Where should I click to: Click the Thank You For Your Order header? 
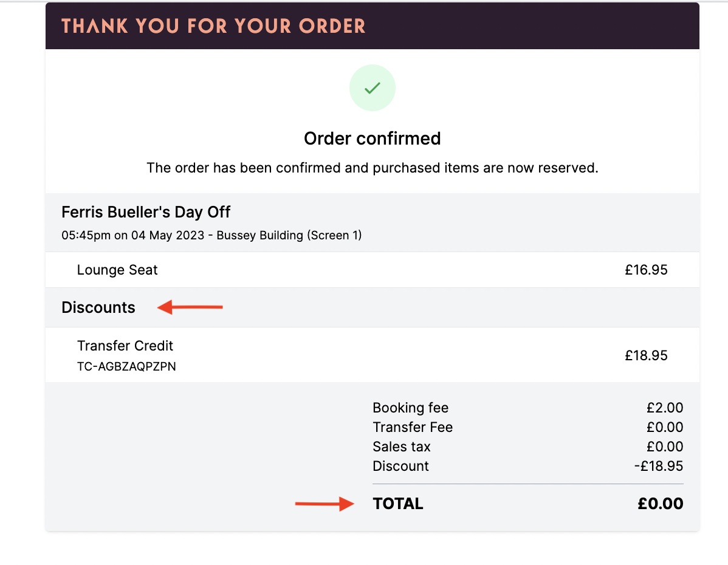pos(213,26)
